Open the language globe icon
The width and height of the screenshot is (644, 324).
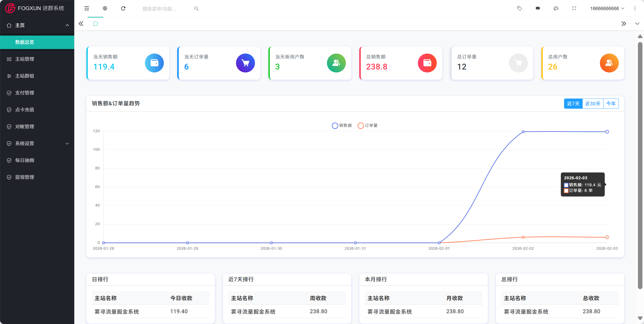[x=105, y=8]
